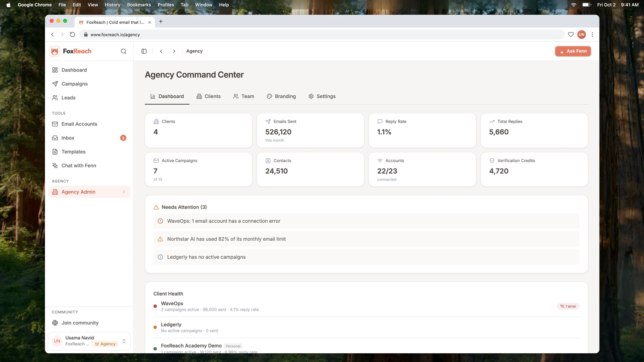Click the Verification Credits 4,720 card
The width and height of the screenshot is (644, 362).
point(534,169)
